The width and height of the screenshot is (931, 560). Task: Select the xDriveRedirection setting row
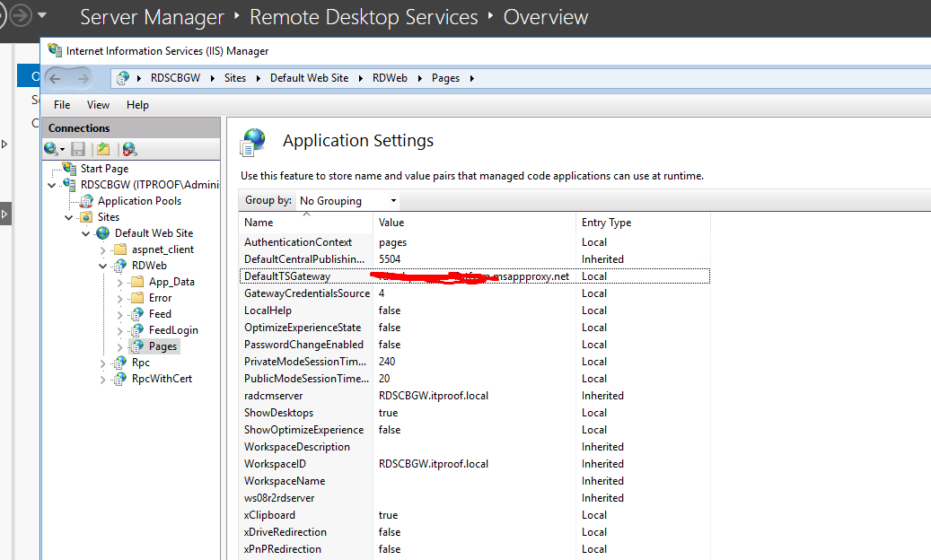click(x=474, y=532)
